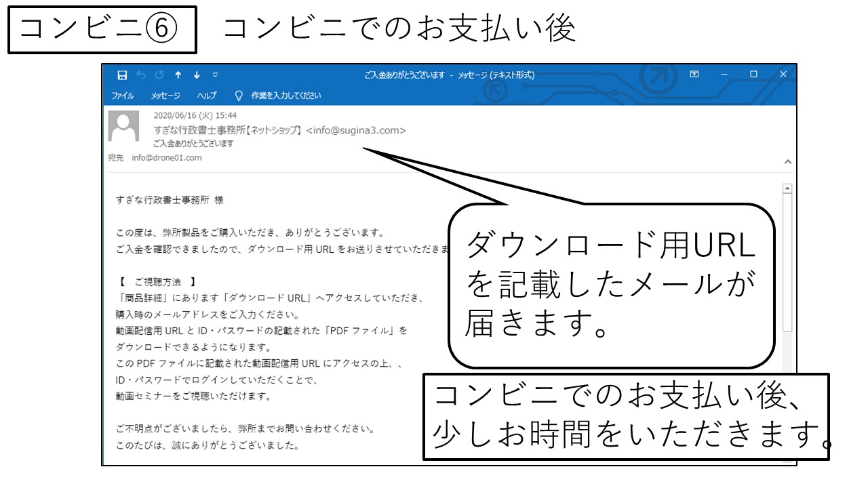Open the ヘルプ tab

click(x=207, y=96)
